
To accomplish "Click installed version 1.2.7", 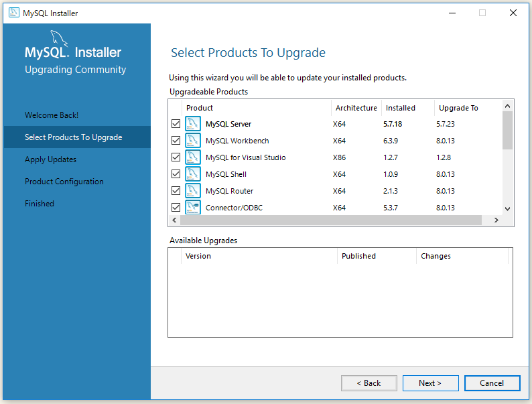I will tap(391, 157).
